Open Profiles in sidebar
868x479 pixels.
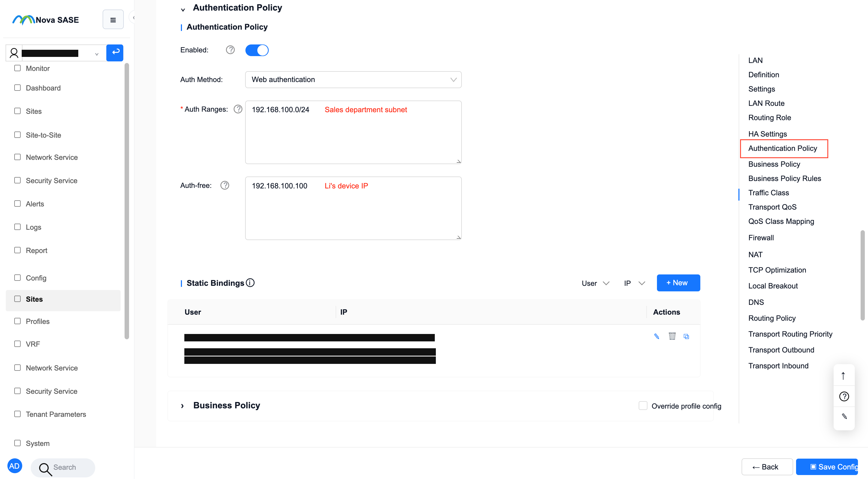37,322
